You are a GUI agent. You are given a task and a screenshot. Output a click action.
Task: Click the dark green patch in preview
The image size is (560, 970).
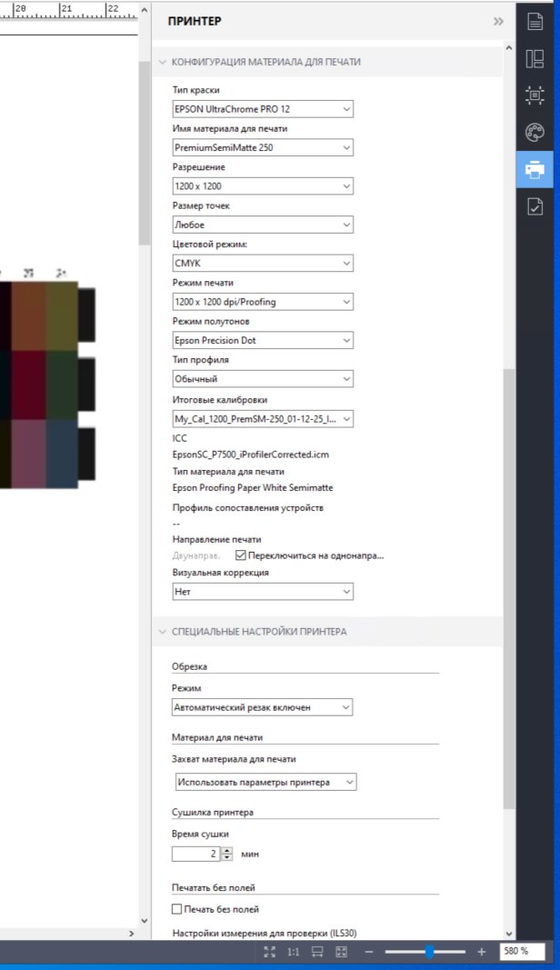point(62,385)
